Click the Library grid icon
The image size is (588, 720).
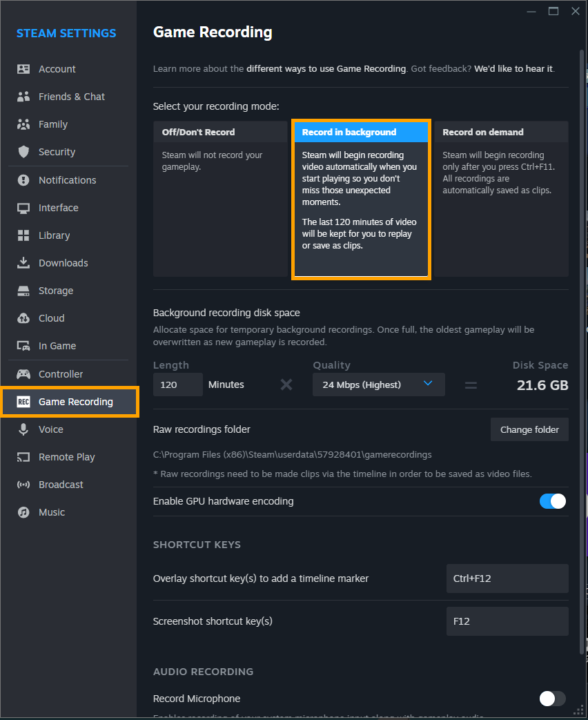click(23, 235)
